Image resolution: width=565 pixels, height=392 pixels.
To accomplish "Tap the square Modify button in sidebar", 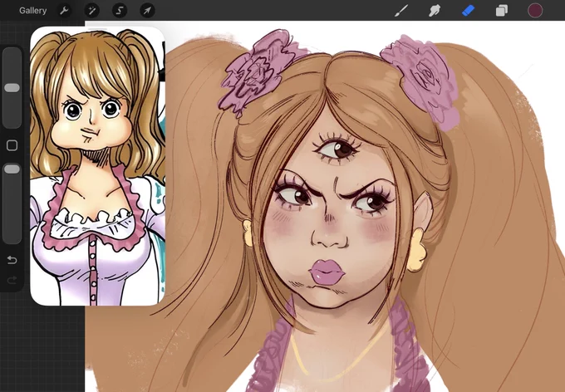I will [12, 145].
